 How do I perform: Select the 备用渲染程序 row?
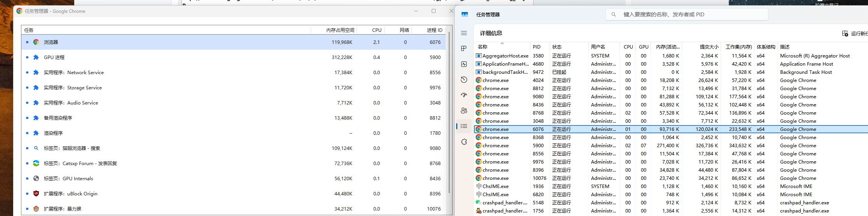tap(233, 118)
